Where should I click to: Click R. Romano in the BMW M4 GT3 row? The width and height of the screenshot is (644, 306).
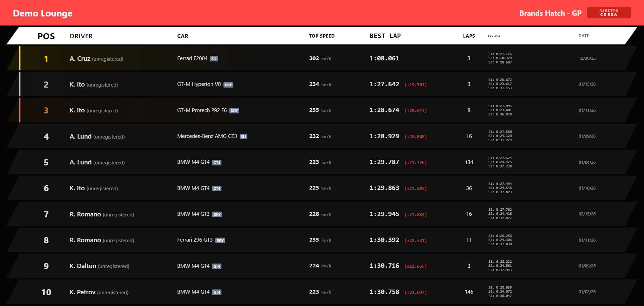coord(85,214)
